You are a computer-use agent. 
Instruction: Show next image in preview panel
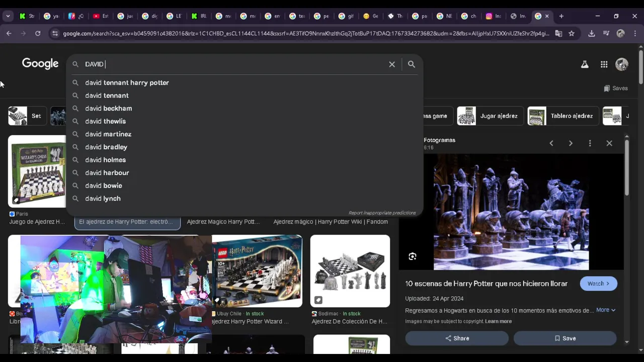tap(571, 143)
